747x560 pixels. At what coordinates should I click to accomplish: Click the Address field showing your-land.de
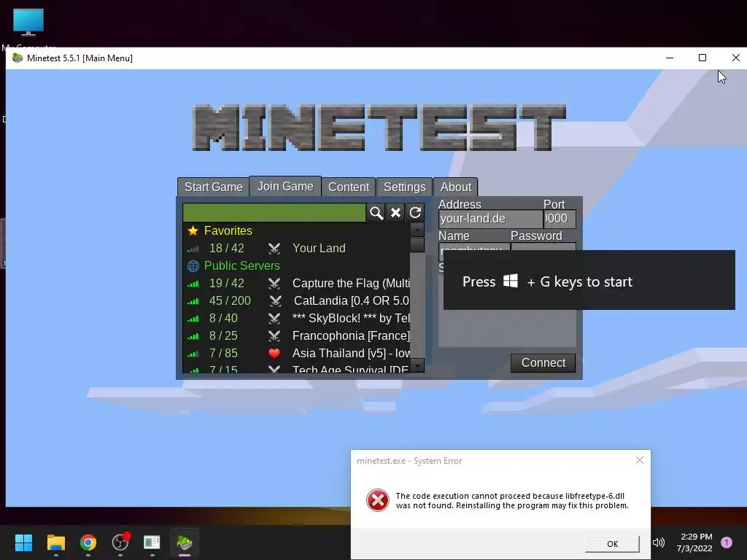490,219
